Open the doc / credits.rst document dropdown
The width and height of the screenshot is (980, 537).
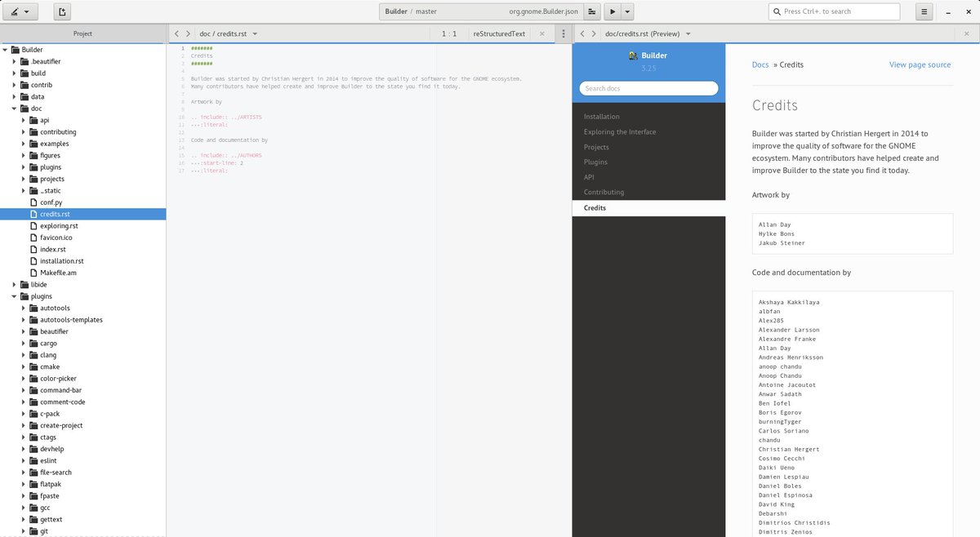pyautogui.click(x=229, y=33)
